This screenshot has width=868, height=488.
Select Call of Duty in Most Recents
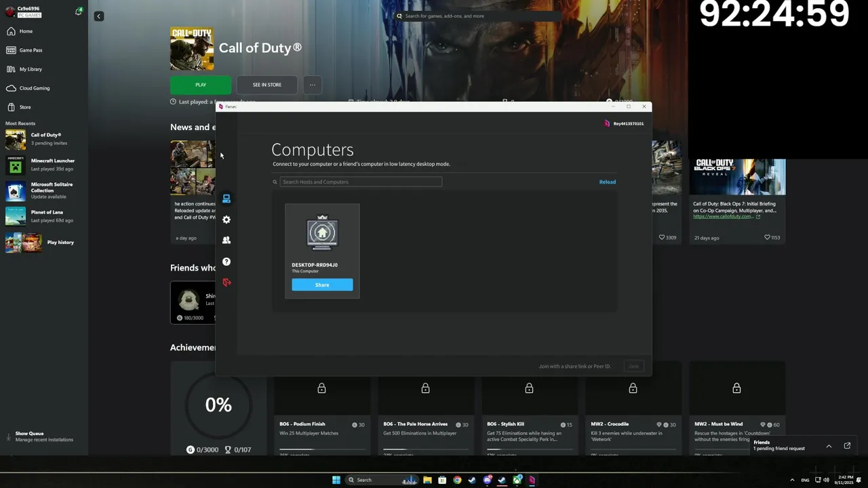pyautogui.click(x=43, y=139)
